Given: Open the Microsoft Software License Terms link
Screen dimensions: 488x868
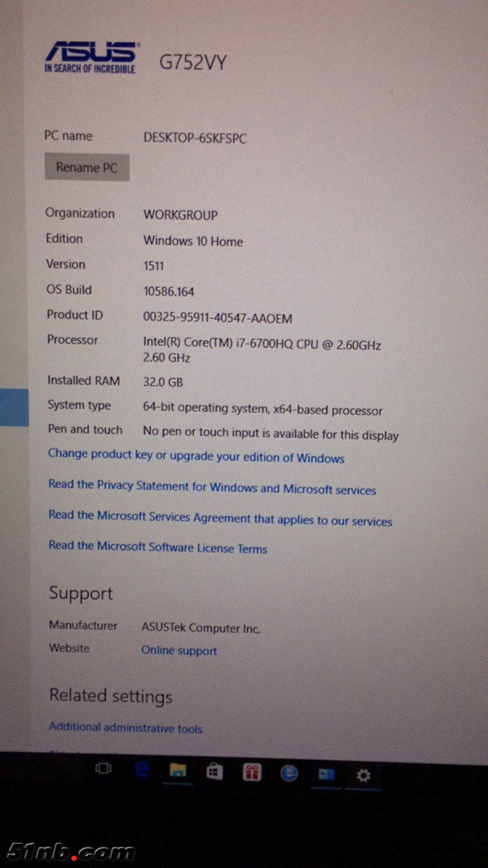Looking at the screenshot, I should (158, 547).
